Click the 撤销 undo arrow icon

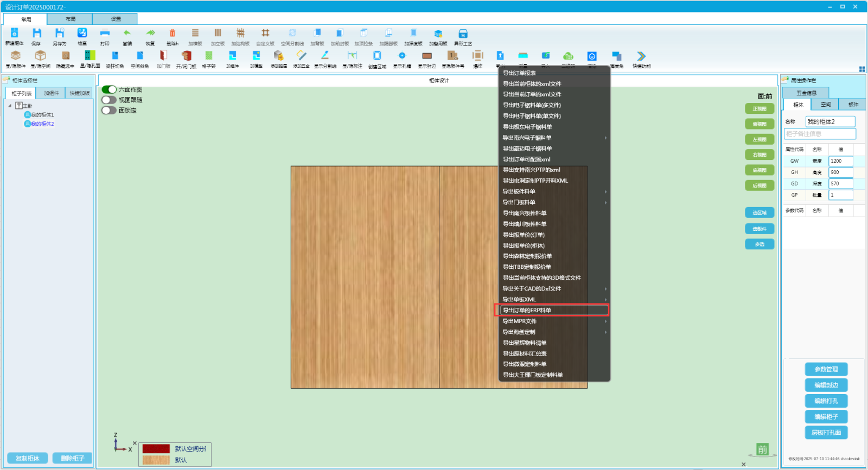point(127,34)
